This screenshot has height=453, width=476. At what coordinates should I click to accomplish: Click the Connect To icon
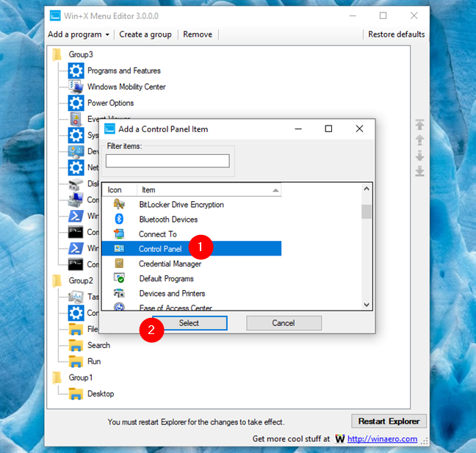click(x=119, y=234)
